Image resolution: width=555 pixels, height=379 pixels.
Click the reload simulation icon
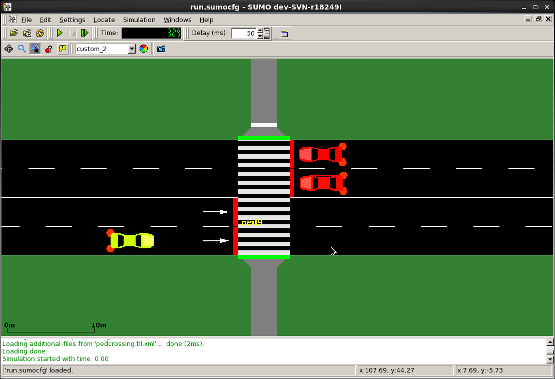[40, 33]
